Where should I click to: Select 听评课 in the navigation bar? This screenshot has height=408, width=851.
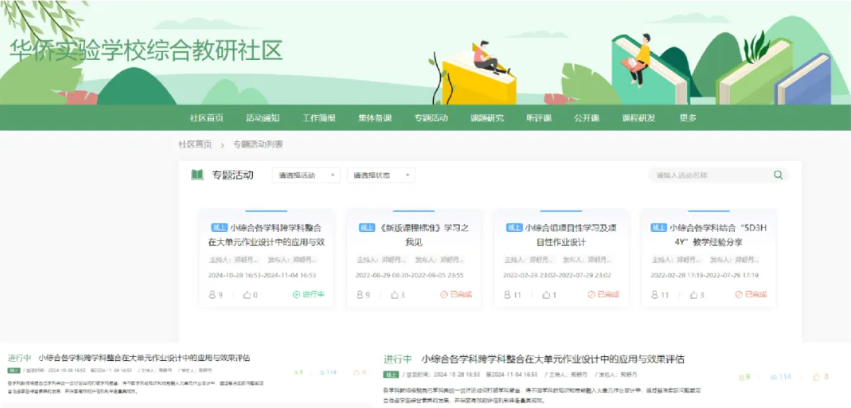(x=540, y=117)
